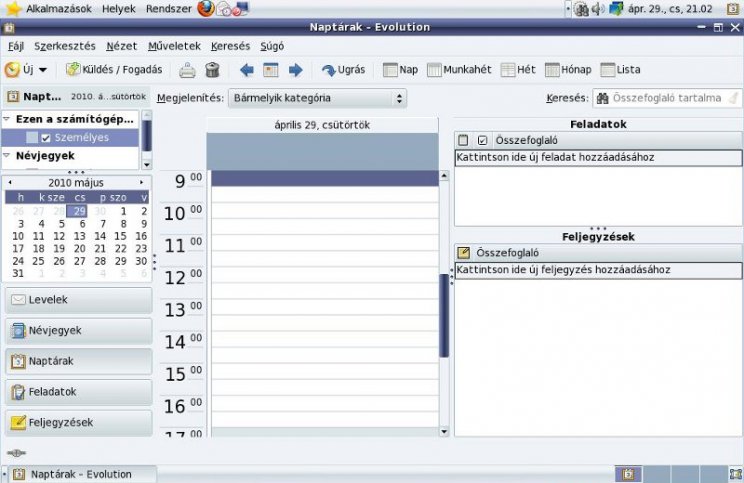Click Küldés / Fogadás send-receive button
Image resolution: width=744 pixels, height=483 pixels.
pyautogui.click(x=114, y=70)
